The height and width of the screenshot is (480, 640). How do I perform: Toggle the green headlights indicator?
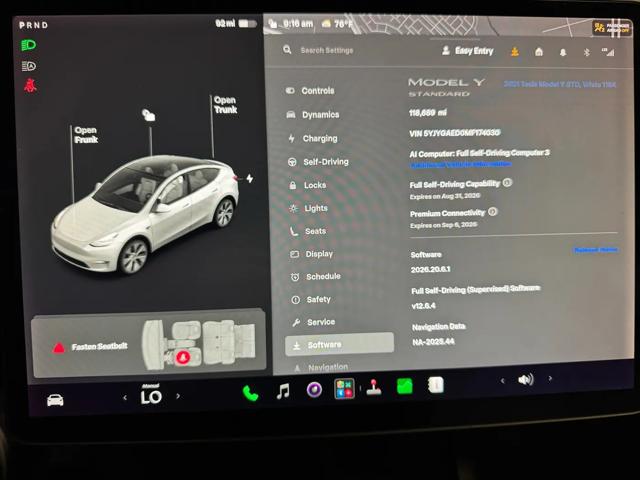29,45
